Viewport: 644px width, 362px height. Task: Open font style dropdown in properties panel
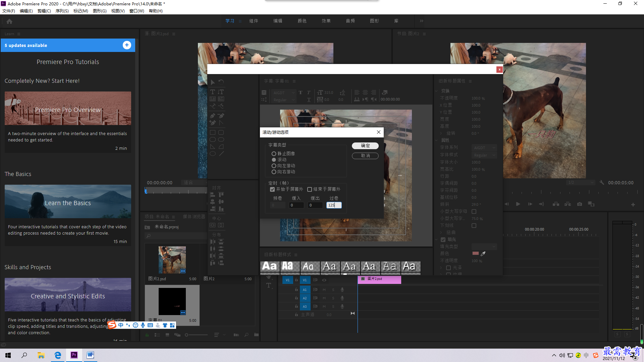pyautogui.click(x=484, y=155)
